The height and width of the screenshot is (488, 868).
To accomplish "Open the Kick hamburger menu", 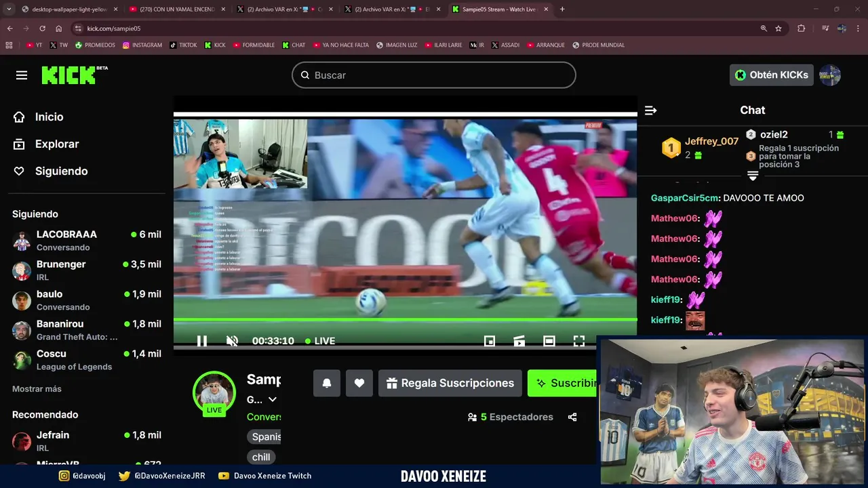I will tap(22, 75).
